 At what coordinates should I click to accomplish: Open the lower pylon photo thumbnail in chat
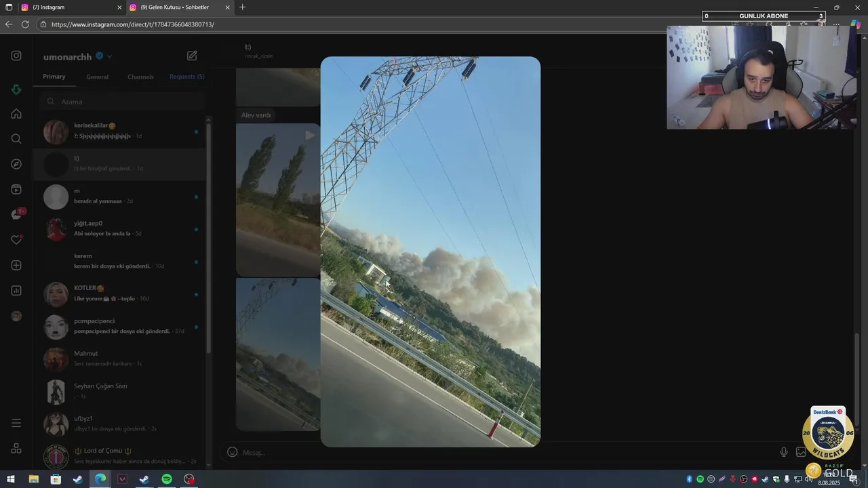278,354
